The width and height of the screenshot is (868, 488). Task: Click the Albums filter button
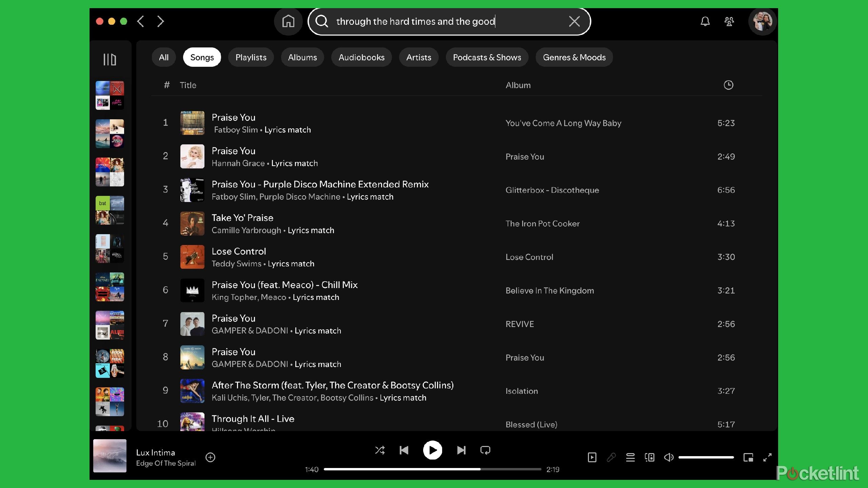click(x=302, y=57)
